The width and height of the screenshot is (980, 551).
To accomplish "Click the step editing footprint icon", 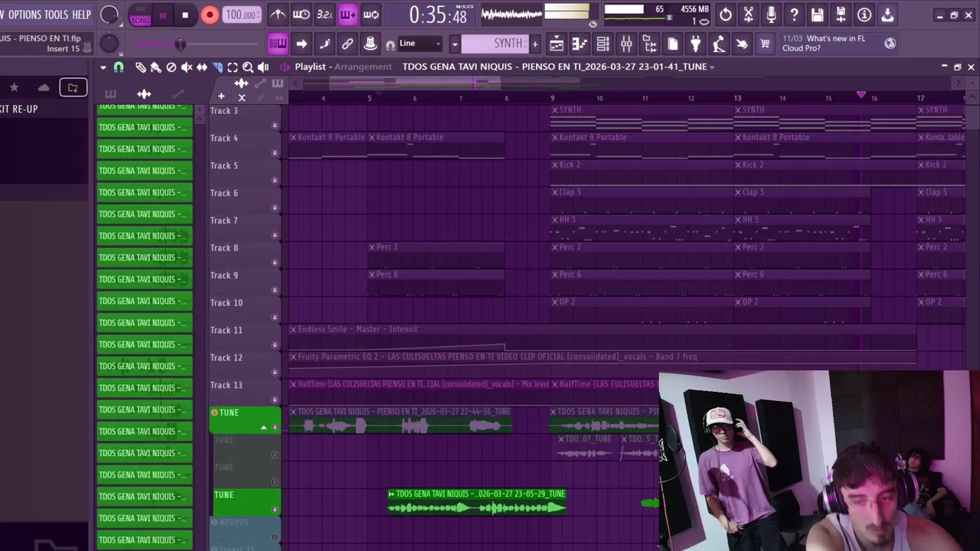I will click(x=325, y=44).
